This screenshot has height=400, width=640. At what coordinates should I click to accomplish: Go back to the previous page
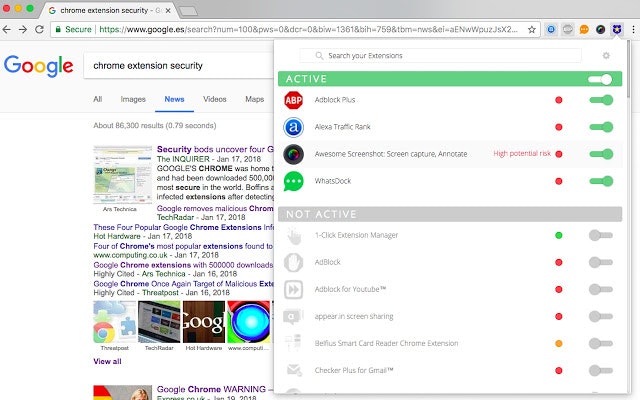point(7,29)
